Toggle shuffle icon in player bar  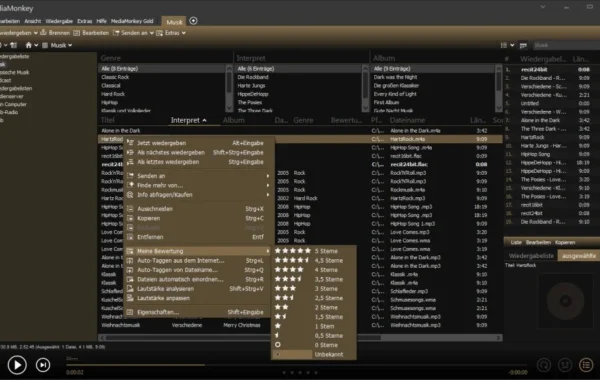(565, 365)
